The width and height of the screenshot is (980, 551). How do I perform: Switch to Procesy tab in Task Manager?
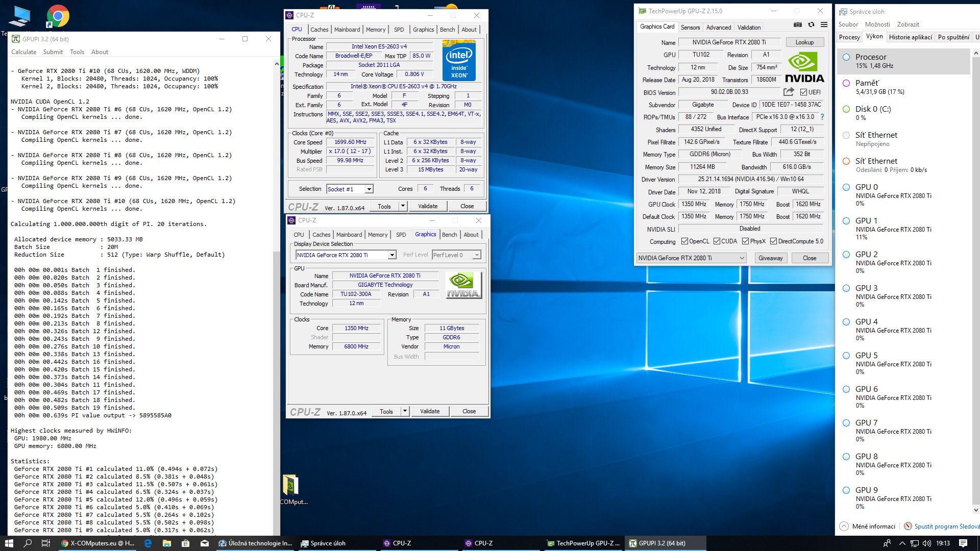[849, 37]
